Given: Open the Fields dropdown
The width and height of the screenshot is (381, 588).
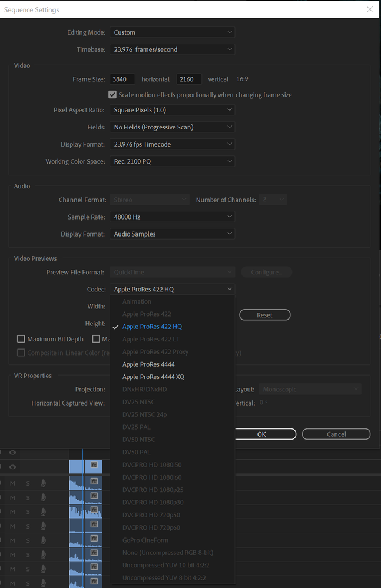Looking at the screenshot, I should click(x=173, y=127).
